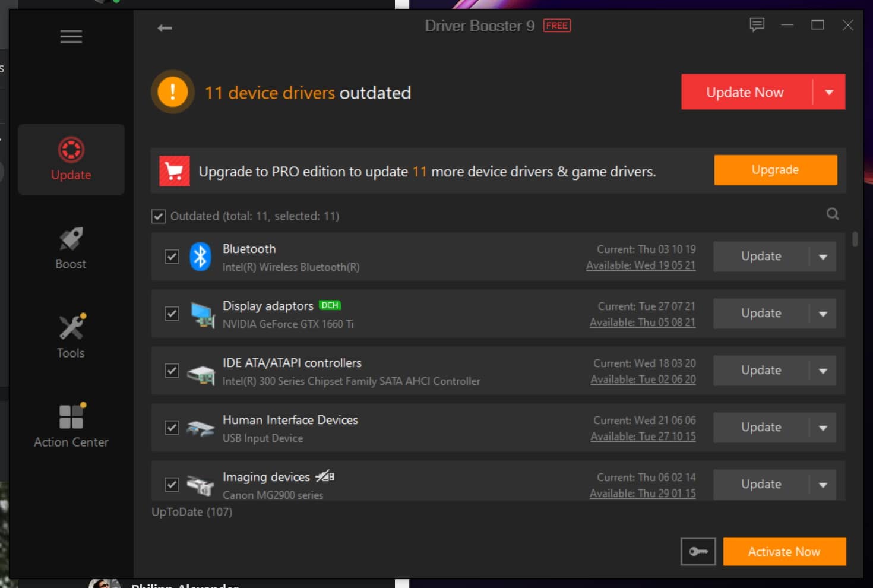Click the orange Upgrade button
The height and width of the screenshot is (588, 873).
coord(775,170)
